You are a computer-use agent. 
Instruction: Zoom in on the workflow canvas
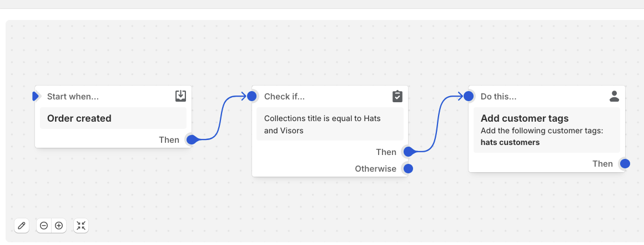(59, 226)
